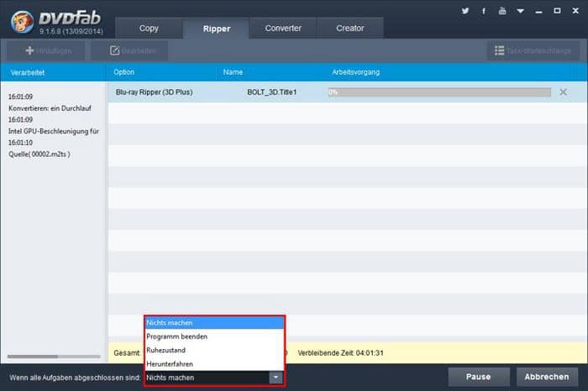The height and width of the screenshot is (391, 588).
Task: Click the 'Intel GPU-Beschleunigung für' log entry
Action: coord(54,131)
